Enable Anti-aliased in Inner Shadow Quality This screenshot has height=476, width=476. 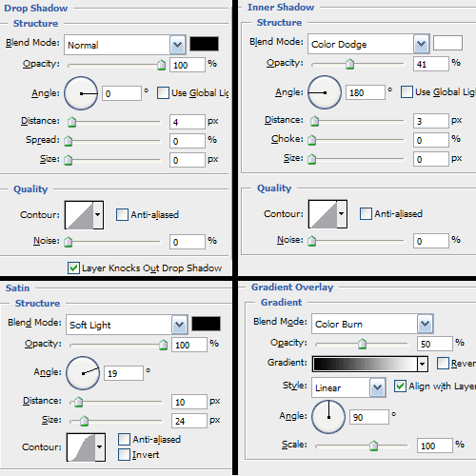tap(366, 214)
